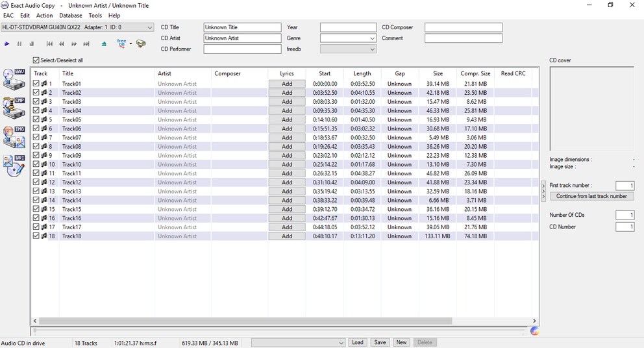Open the Action menu

[x=44, y=15]
